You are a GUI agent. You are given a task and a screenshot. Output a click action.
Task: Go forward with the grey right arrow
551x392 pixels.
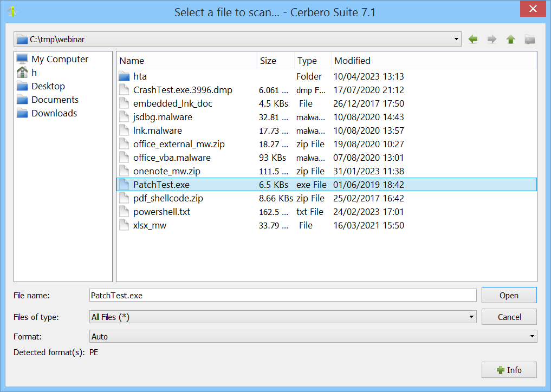pos(492,39)
